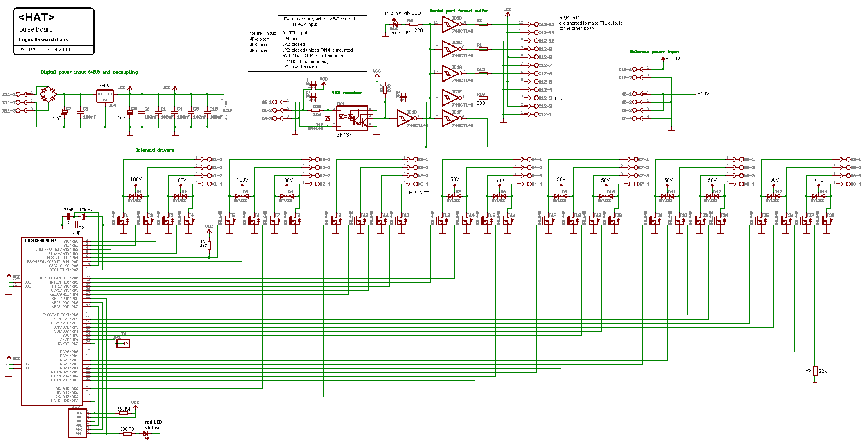This screenshot has height=447, width=868.
Task: Click the PIC18F4620 I/P chip label
Action: pyautogui.click(x=40, y=241)
